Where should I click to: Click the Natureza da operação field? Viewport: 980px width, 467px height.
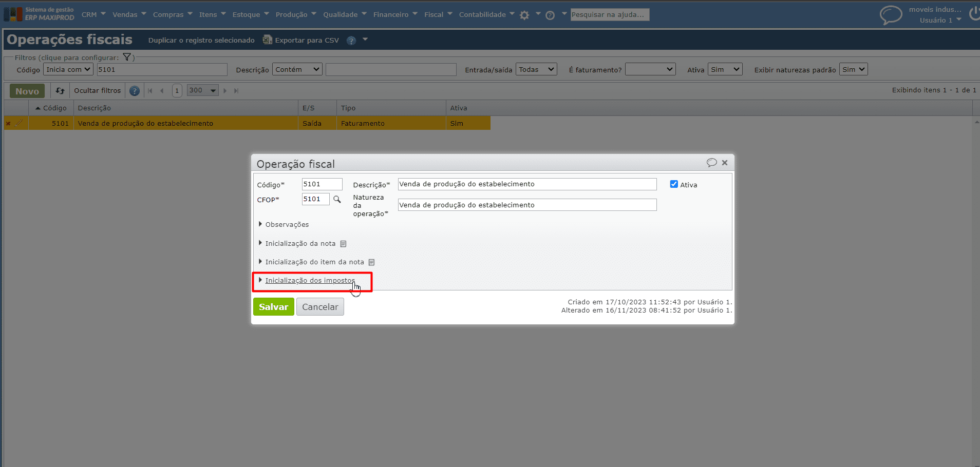[x=527, y=205]
